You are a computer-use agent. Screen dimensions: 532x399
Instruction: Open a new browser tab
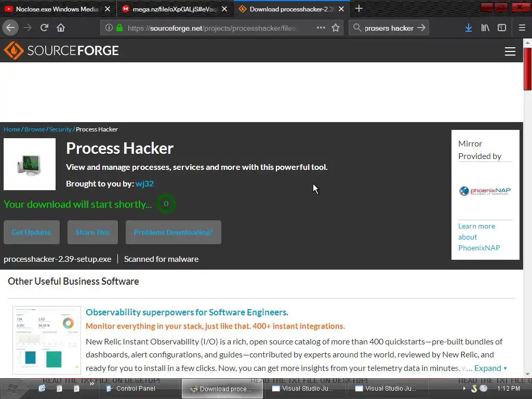(359, 8)
